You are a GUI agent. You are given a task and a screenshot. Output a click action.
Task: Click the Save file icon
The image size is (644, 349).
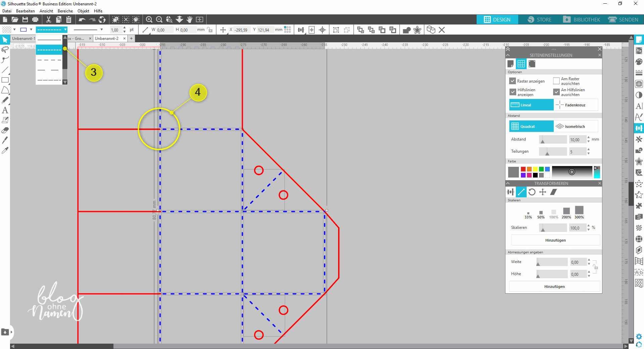tap(25, 20)
